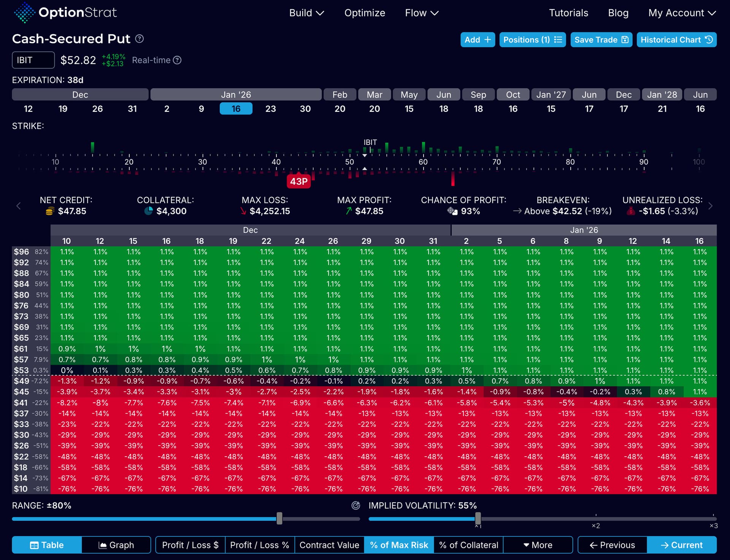
Task: Open the Build dropdown menu
Action: tap(306, 13)
